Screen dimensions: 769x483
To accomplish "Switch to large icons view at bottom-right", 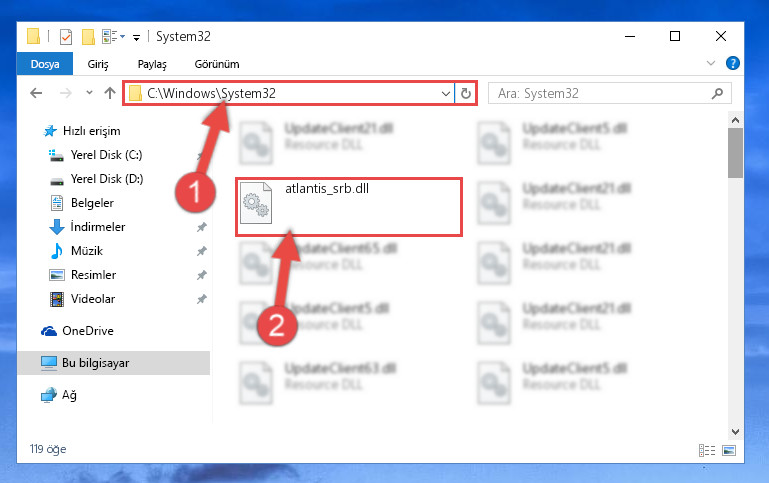I will 729,450.
